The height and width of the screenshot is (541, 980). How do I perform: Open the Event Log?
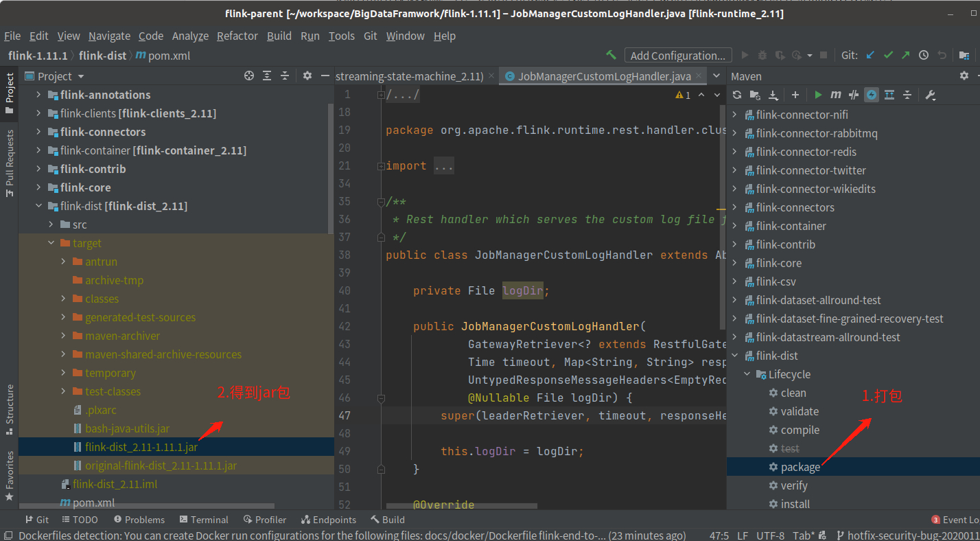tap(955, 520)
